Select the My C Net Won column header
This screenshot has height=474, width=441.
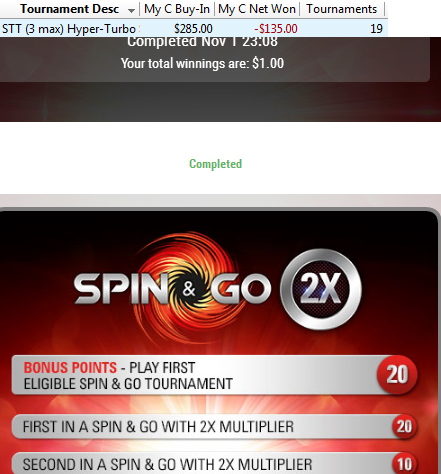[257, 9]
